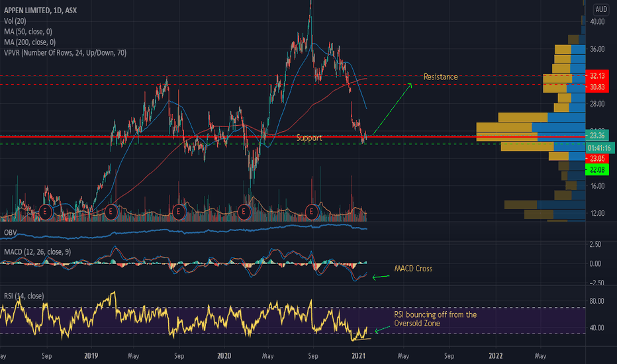The width and height of the screenshot is (617, 364).
Task: Click the earnings E marker near March 2019
Action: pos(111,212)
